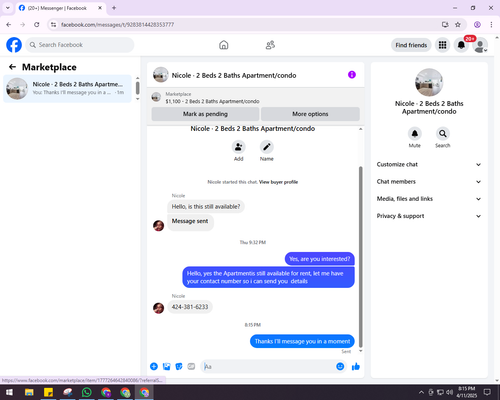Open the Facebook home logo
500x400 pixels.
click(14, 45)
